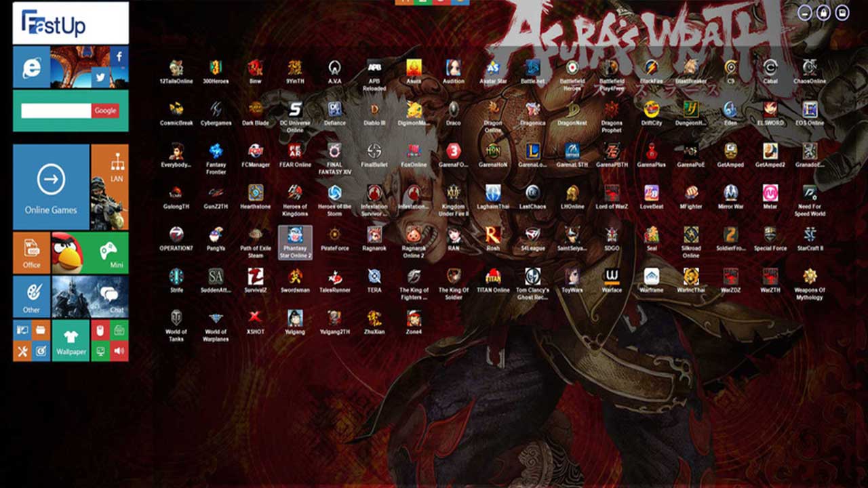Click the lock screen icon at top right

tap(823, 13)
